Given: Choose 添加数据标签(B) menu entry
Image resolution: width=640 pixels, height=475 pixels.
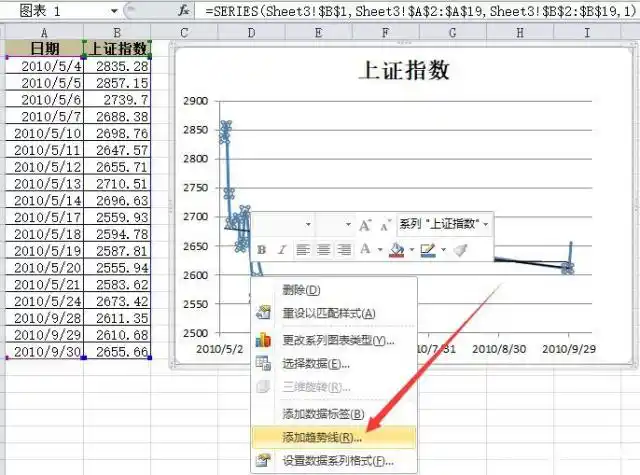Looking at the screenshot, I should point(334,414).
